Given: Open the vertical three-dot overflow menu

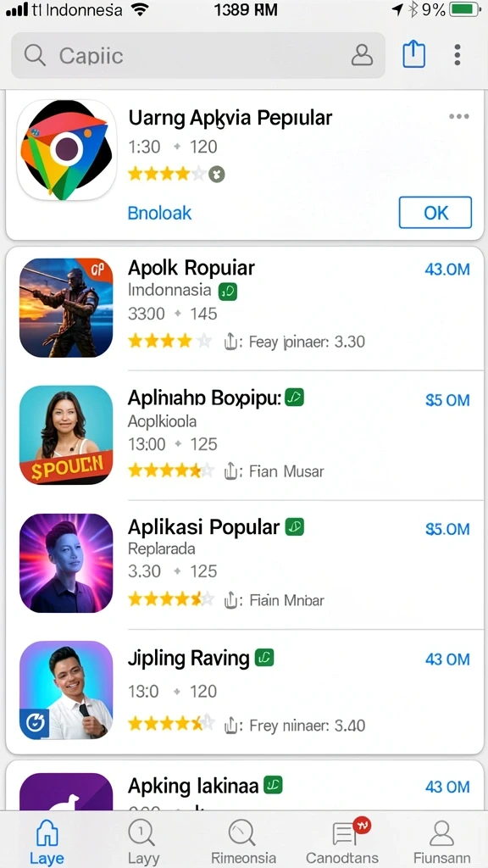Looking at the screenshot, I should [457, 55].
